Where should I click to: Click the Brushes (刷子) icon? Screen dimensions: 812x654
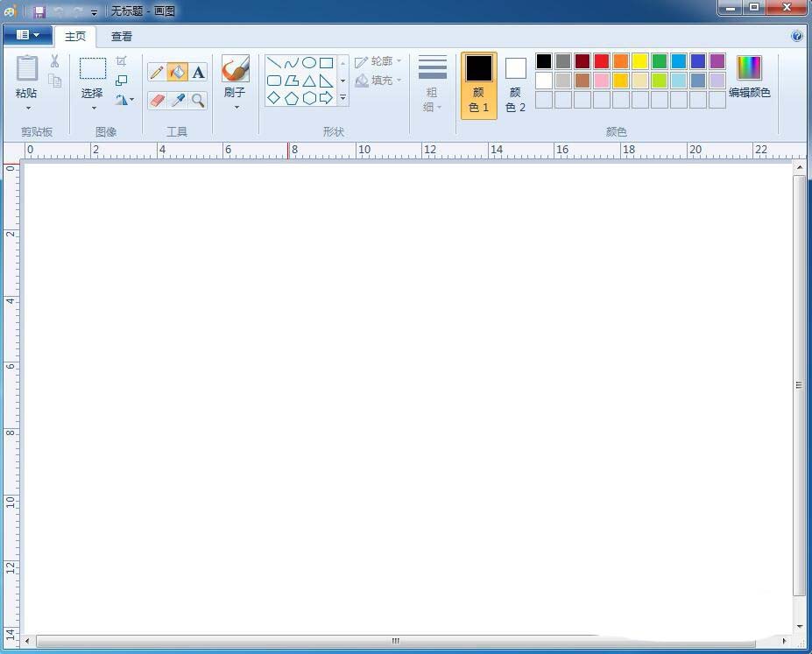pos(236,69)
